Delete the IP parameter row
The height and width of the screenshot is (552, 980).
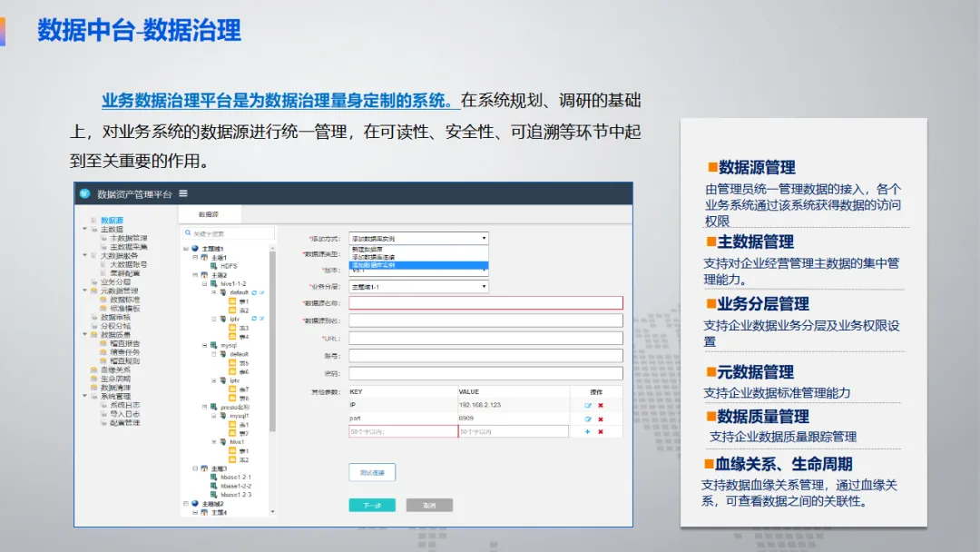(x=601, y=405)
